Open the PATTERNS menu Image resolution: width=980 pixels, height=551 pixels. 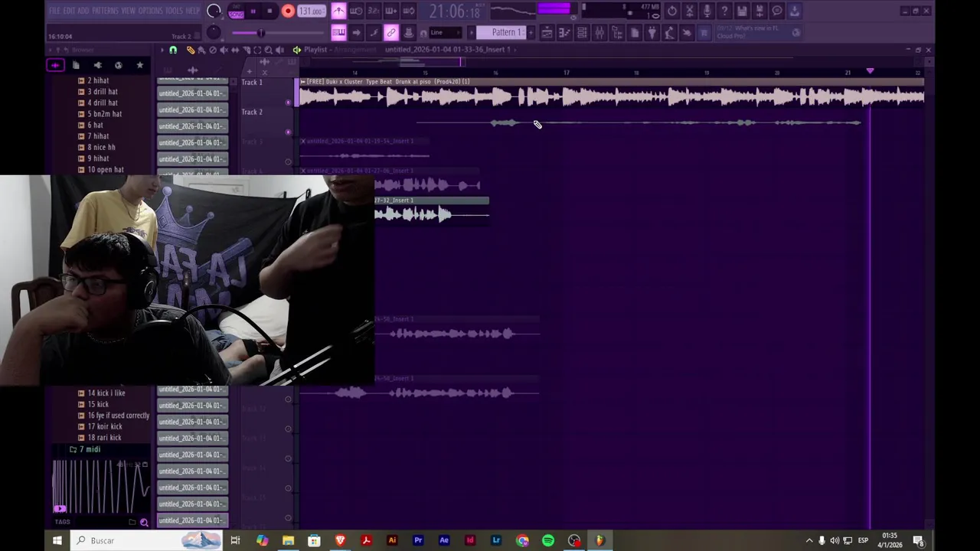click(105, 11)
